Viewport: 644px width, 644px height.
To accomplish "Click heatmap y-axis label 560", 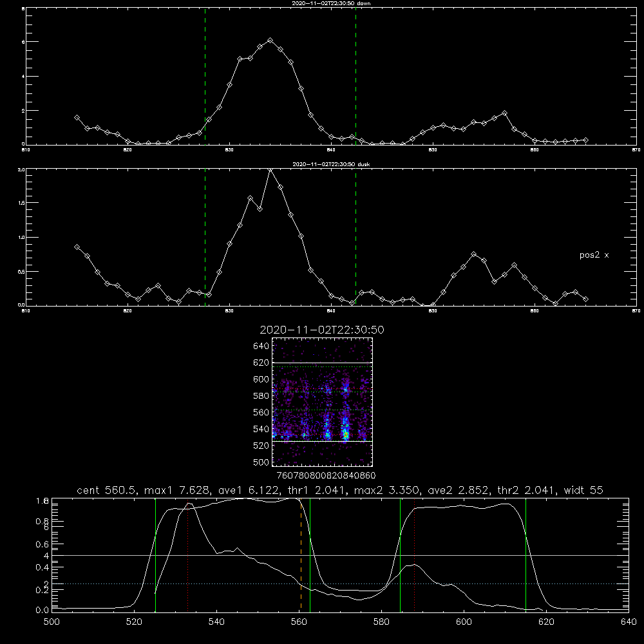I will point(261,412).
